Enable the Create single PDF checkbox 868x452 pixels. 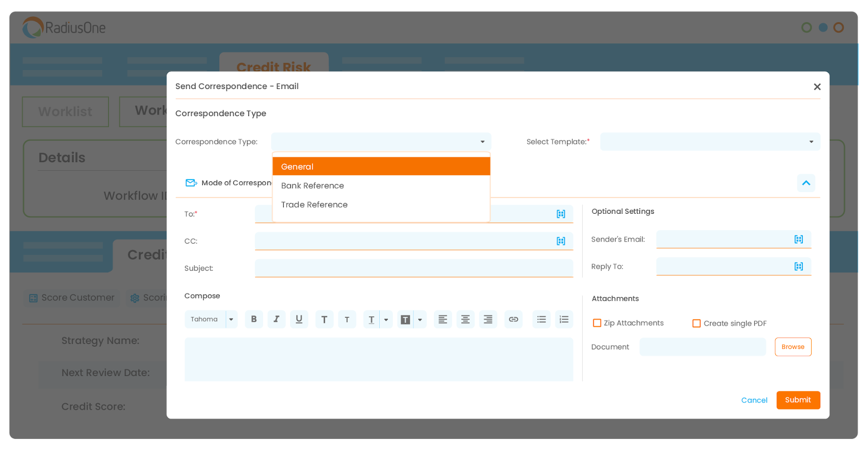pyautogui.click(x=697, y=323)
